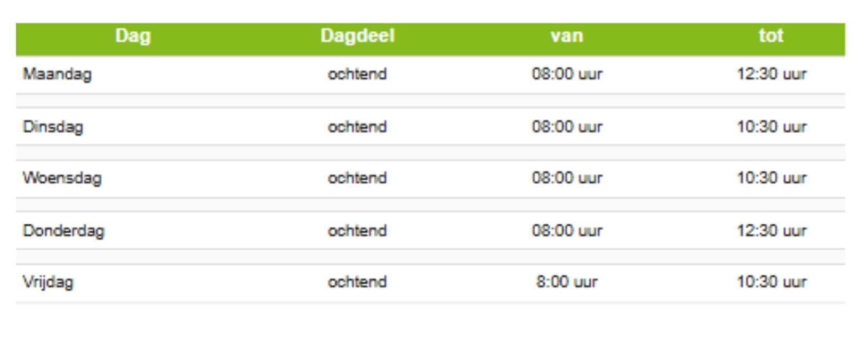Select the Donderdag day cell

coord(63,231)
